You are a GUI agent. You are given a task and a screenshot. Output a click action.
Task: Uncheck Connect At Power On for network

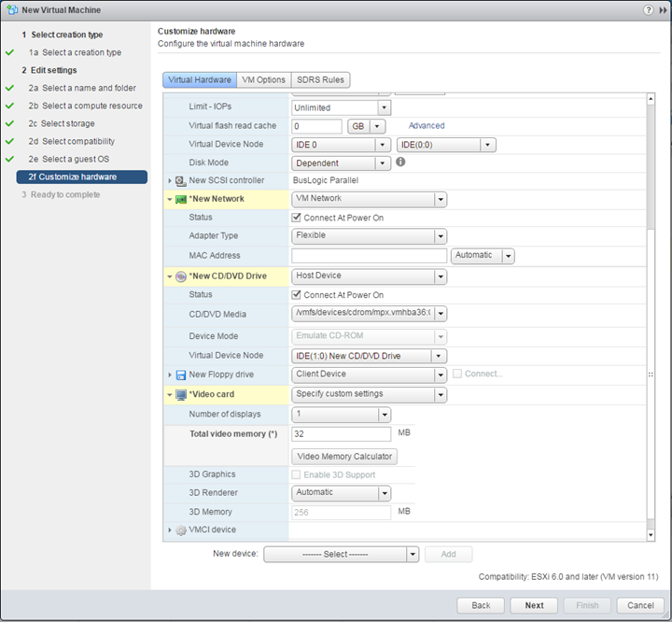297,218
